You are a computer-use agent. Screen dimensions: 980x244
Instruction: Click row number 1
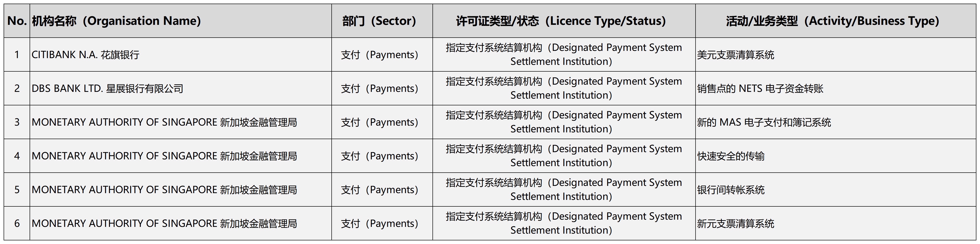(x=17, y=54)
